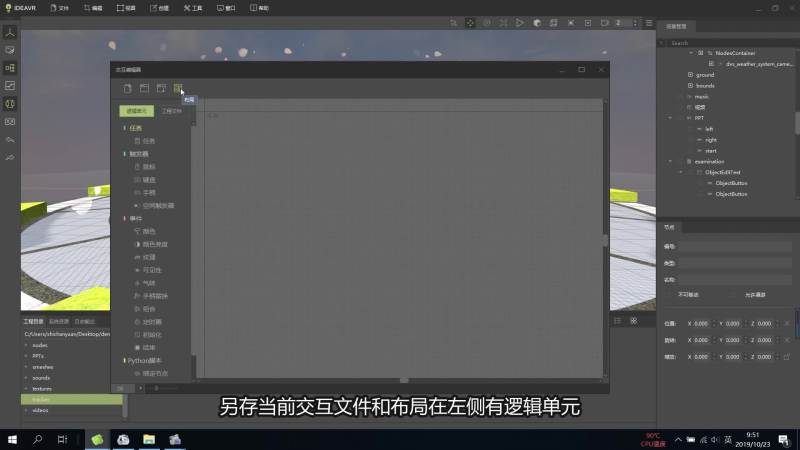This screenshot has height=450, width=800.
Task: Switch to the 组件资源 tab in the bottom panel
Action: [59, 321]
